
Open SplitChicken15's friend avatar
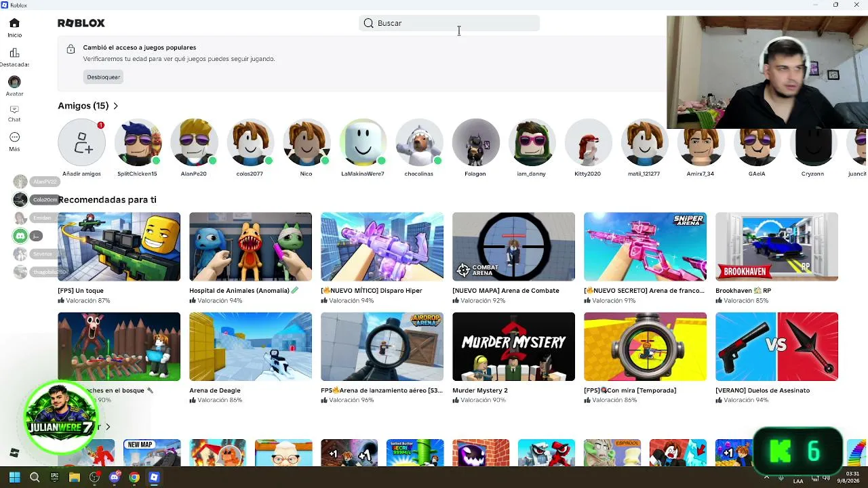pos(138,142)
